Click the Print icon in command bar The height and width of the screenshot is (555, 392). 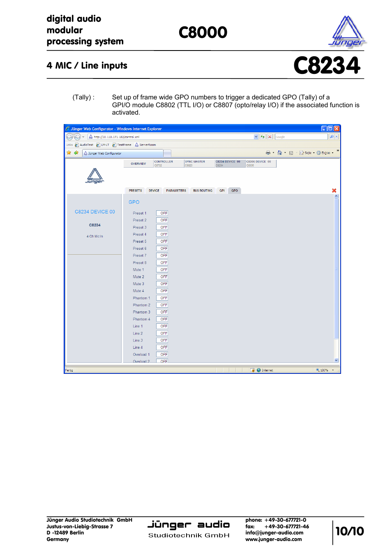[x=268, y=153]
